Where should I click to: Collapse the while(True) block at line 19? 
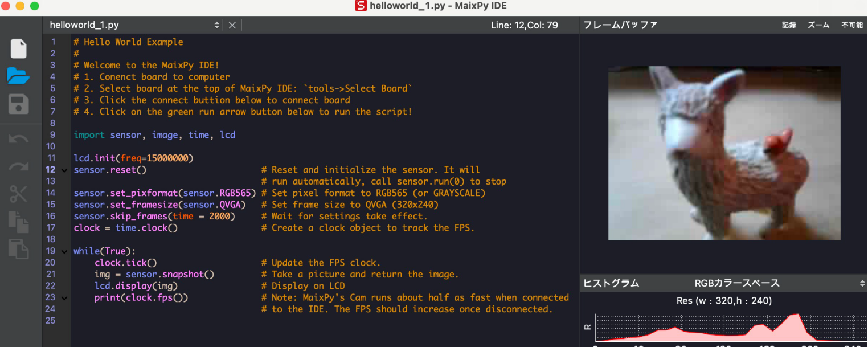(64, 251)
